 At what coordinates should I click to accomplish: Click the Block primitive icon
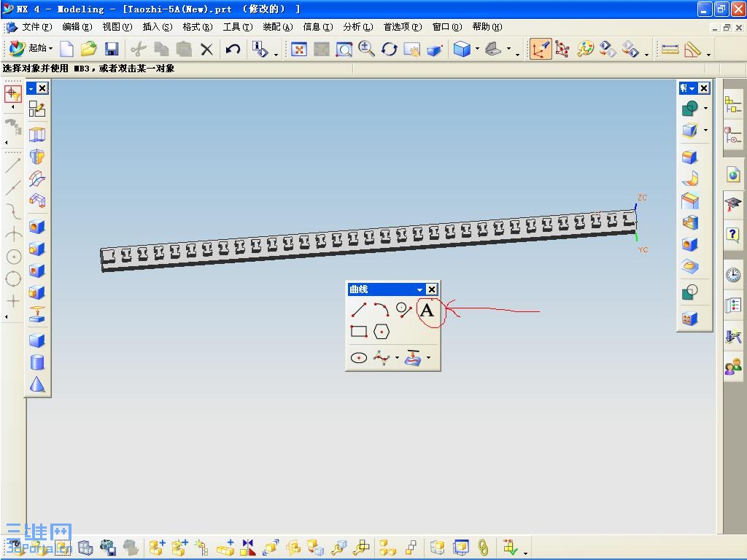click(x=37, y=341)
